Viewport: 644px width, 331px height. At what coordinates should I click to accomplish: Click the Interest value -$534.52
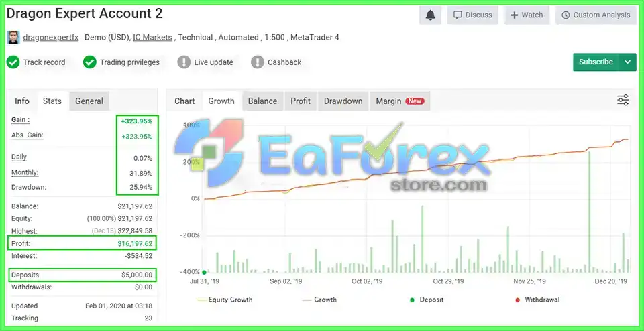(139, 256)
